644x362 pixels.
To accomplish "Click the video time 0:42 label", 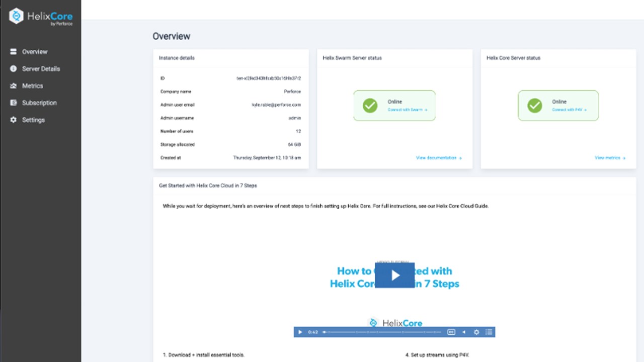I will (x=313, y=332).
